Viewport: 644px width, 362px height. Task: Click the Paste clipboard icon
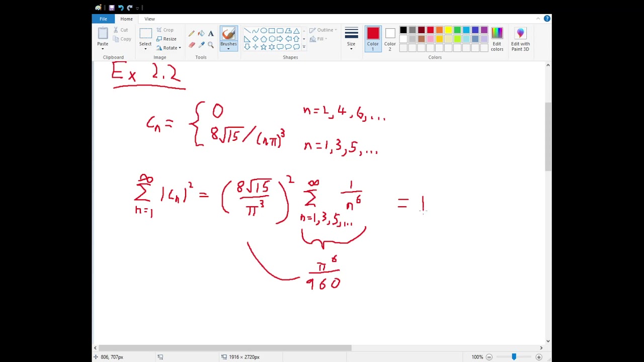click(x=103, y=34)
